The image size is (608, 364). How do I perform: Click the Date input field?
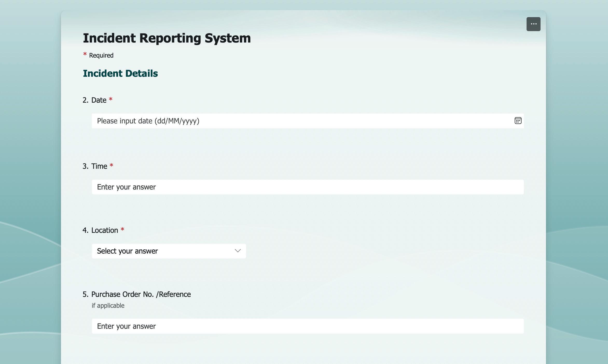pos(301,121)
